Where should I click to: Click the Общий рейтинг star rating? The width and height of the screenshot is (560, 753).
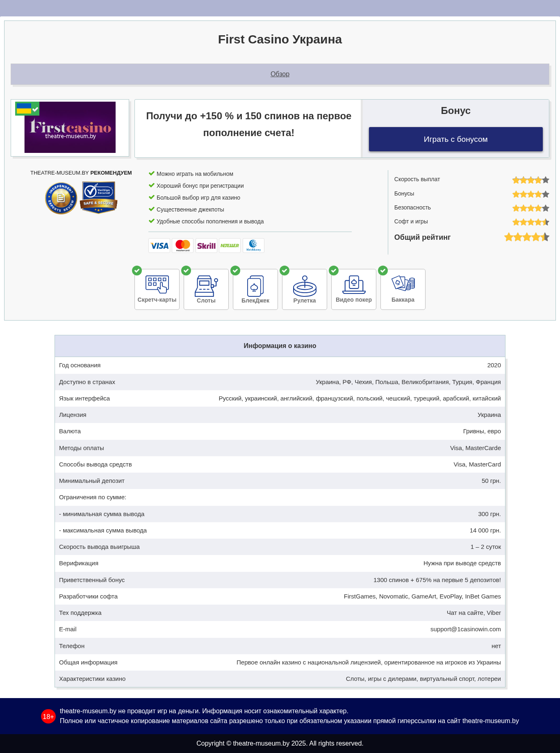(x=527, y=237)
